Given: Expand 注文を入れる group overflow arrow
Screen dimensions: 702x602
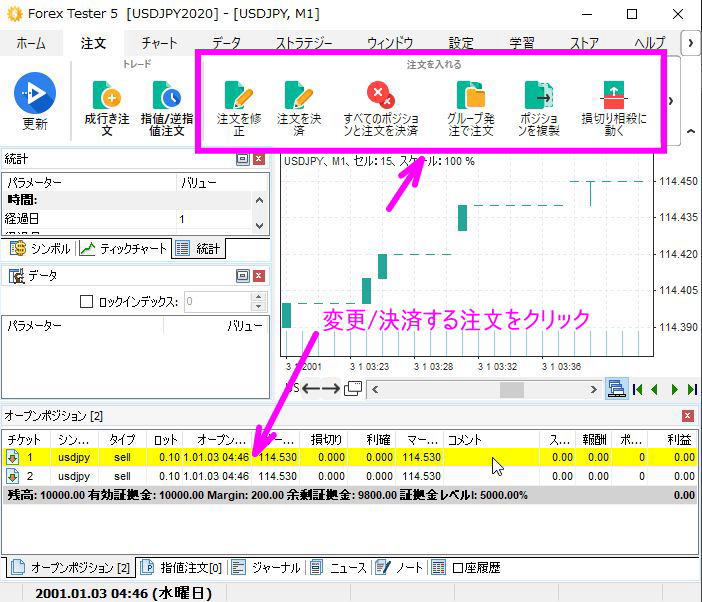Looking at the screenshot, I should click(671, 101).
